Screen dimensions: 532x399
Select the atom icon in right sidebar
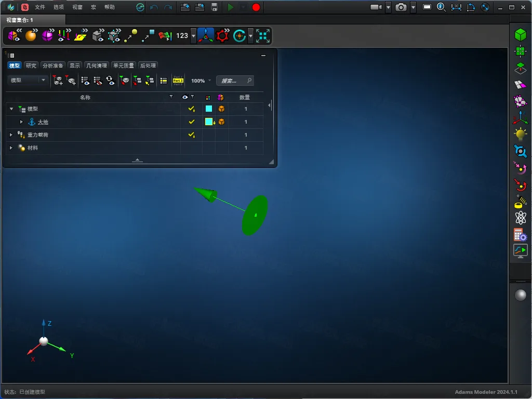[520, 218]
